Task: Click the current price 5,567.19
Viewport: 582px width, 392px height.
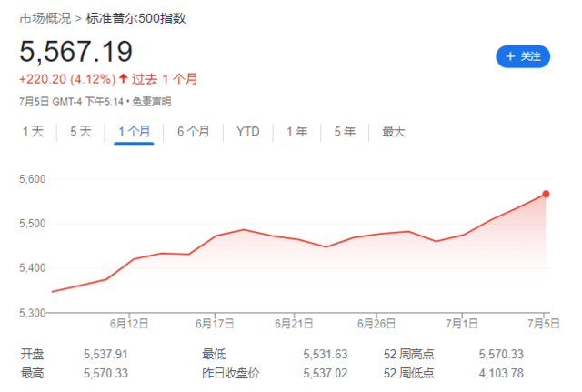Action: click(75, 51)
